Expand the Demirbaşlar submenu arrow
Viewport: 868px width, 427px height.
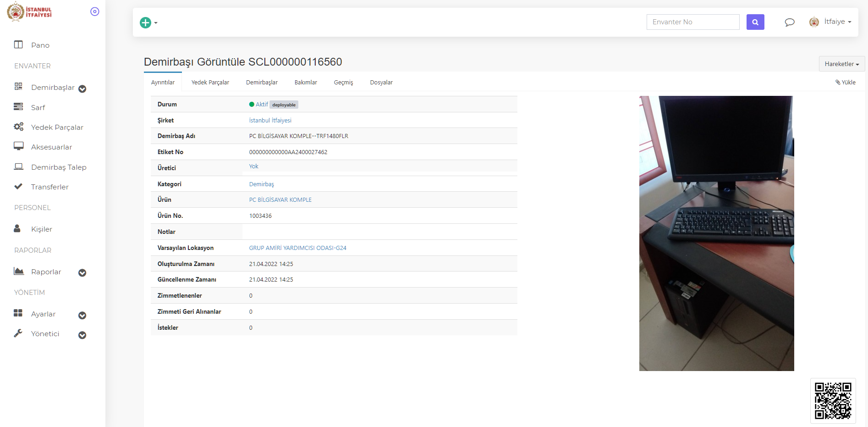pyautogui.click(x=82, y=89)
